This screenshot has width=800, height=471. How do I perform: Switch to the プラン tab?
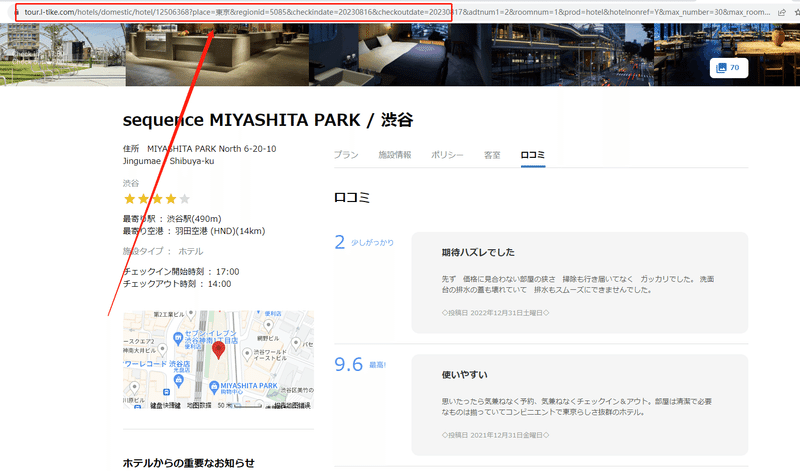point(346,155)
